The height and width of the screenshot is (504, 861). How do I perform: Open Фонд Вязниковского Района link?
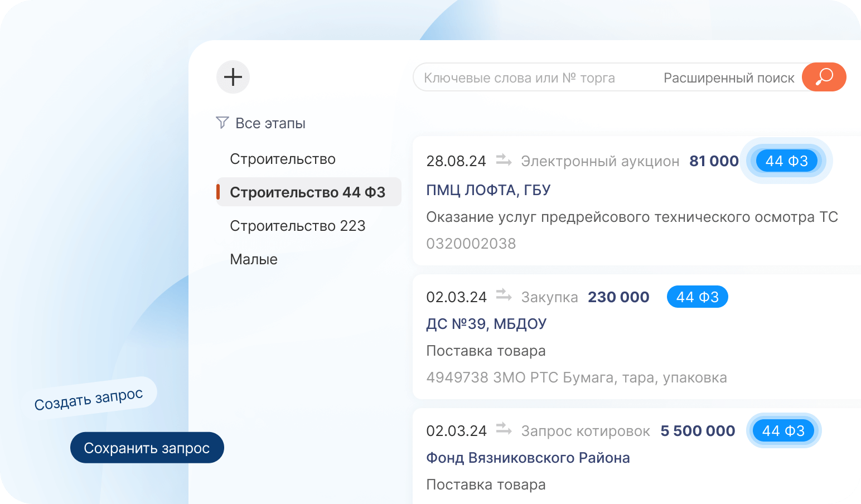[x=528, y=458]
